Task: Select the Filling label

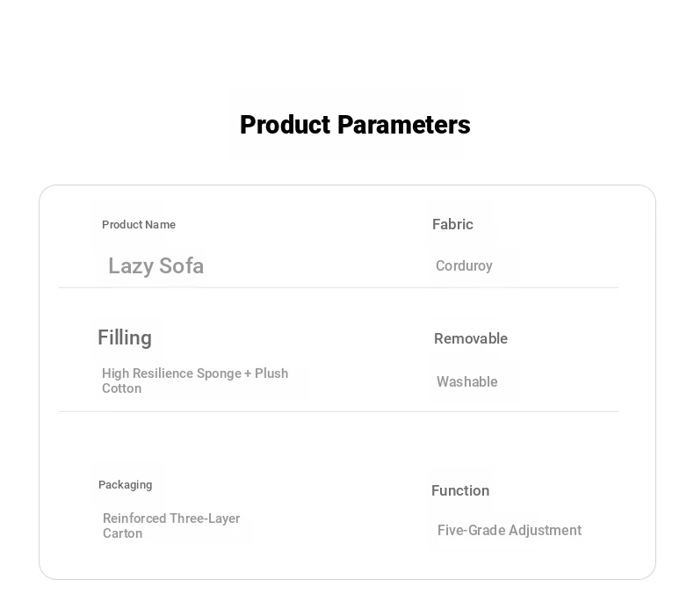Action: click(125, 338)
